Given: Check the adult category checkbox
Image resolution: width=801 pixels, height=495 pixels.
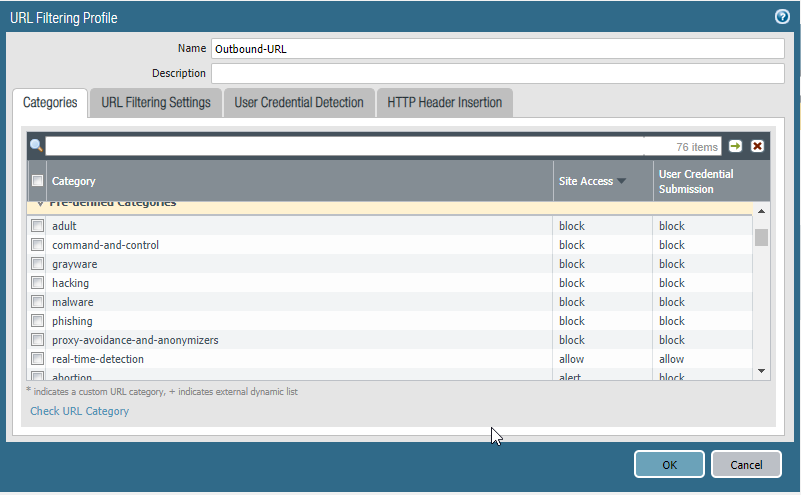Looking at the screenshot, I should coord(38,226).
